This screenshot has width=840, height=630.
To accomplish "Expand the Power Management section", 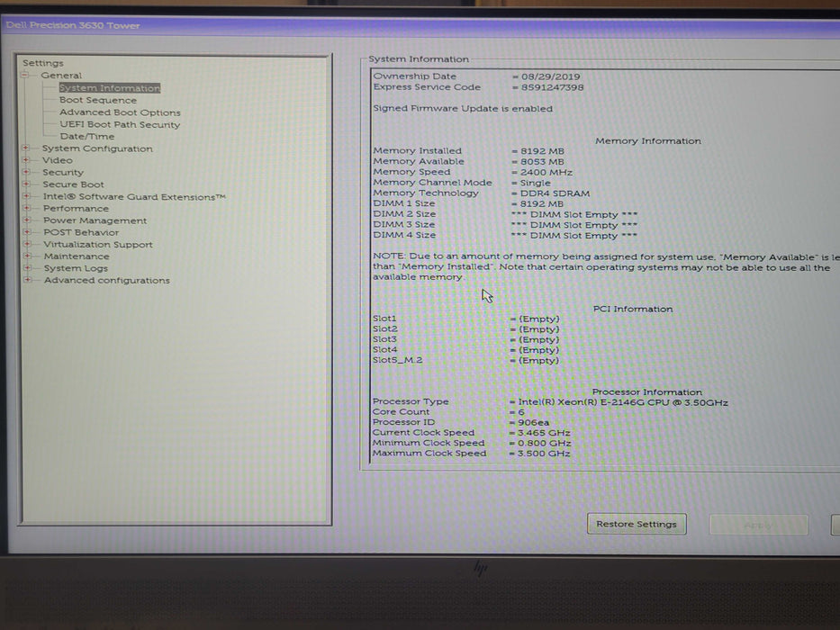I will click(28, 220).
